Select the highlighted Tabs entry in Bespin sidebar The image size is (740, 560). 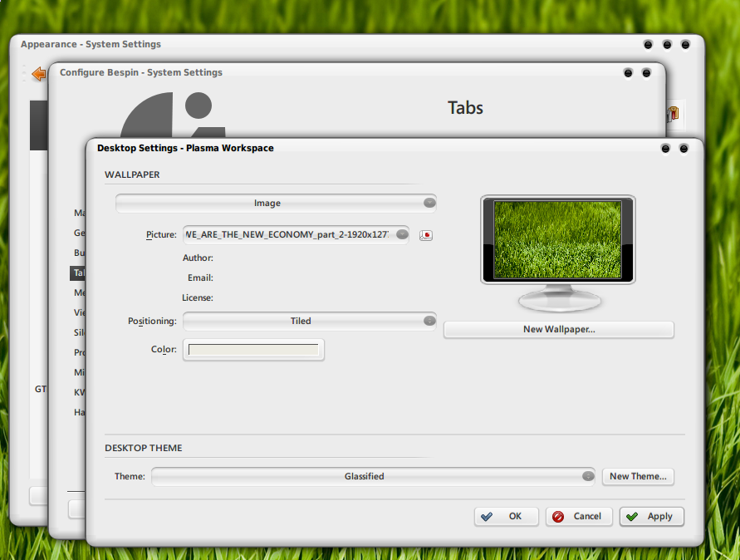pyautogui.click(x=78, y=273)
